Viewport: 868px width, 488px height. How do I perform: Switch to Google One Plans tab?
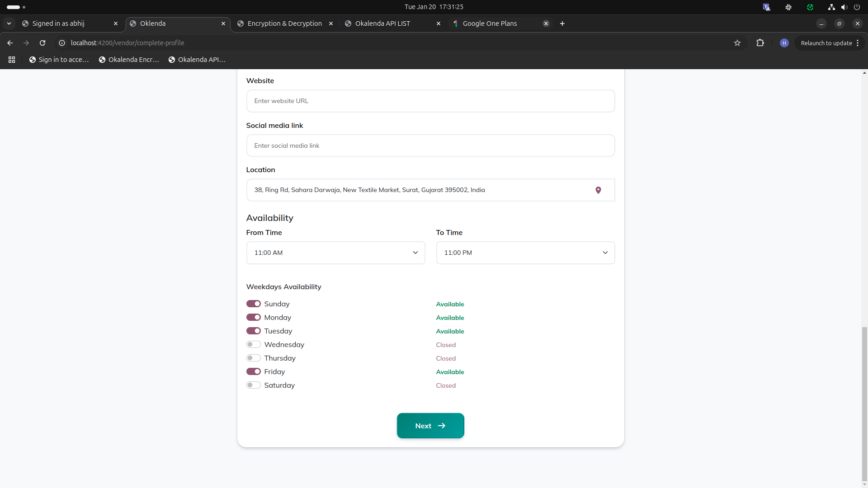[490, 23]
